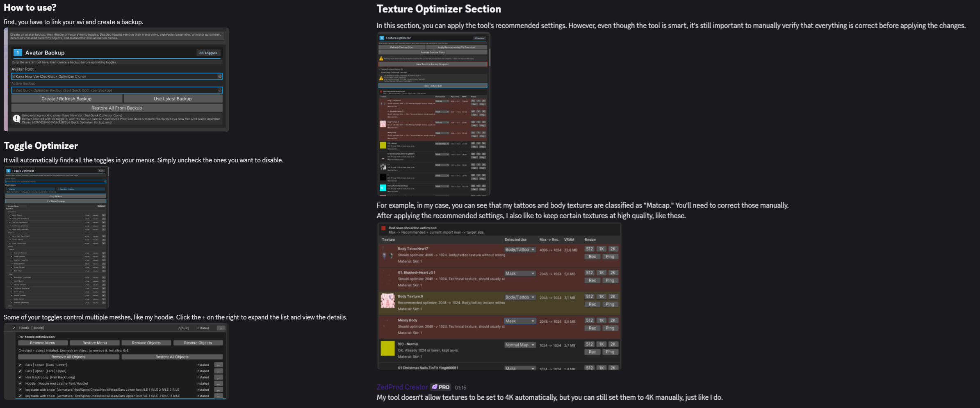Click Remove All Objects button
980x408 pixels.
click(68, 357)
